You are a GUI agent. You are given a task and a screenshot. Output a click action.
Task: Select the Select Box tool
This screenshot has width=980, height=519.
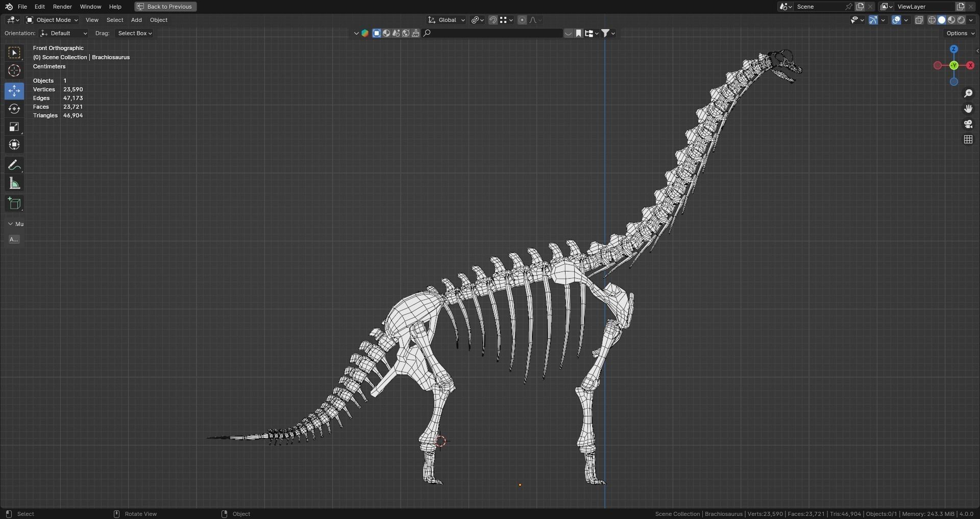[x=14, y=53]
